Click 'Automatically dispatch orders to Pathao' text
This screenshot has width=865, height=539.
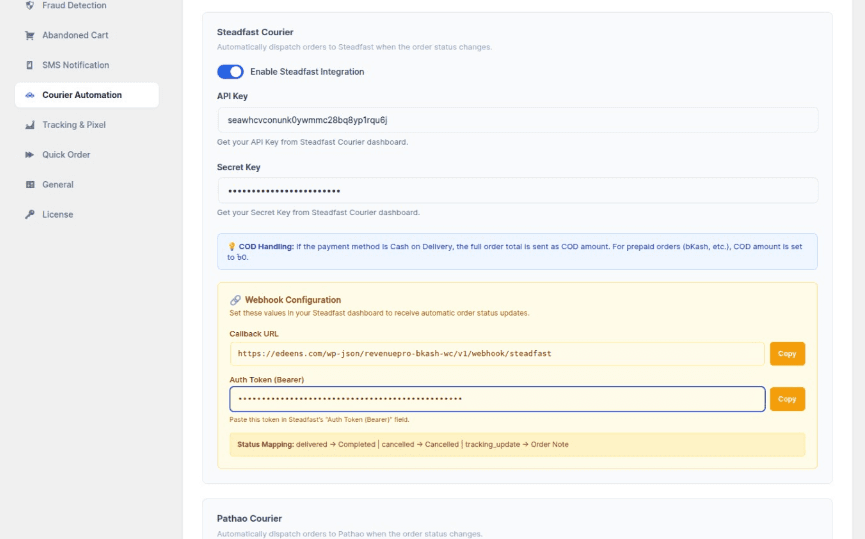pos(349,534)
